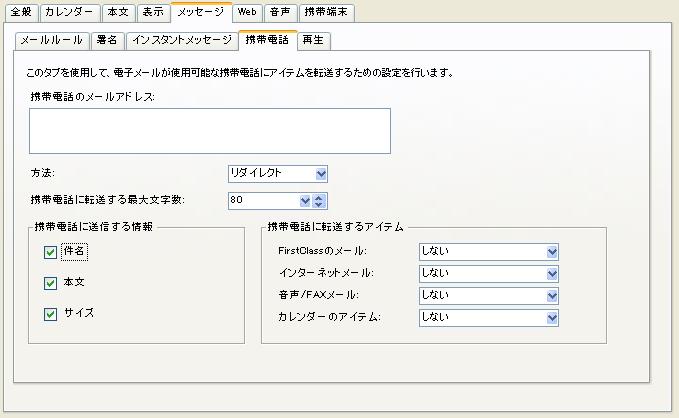Click the カレンダーのアイテム label
The height and width of the screenshot is (418, 679).
click(x=329, y=317)
